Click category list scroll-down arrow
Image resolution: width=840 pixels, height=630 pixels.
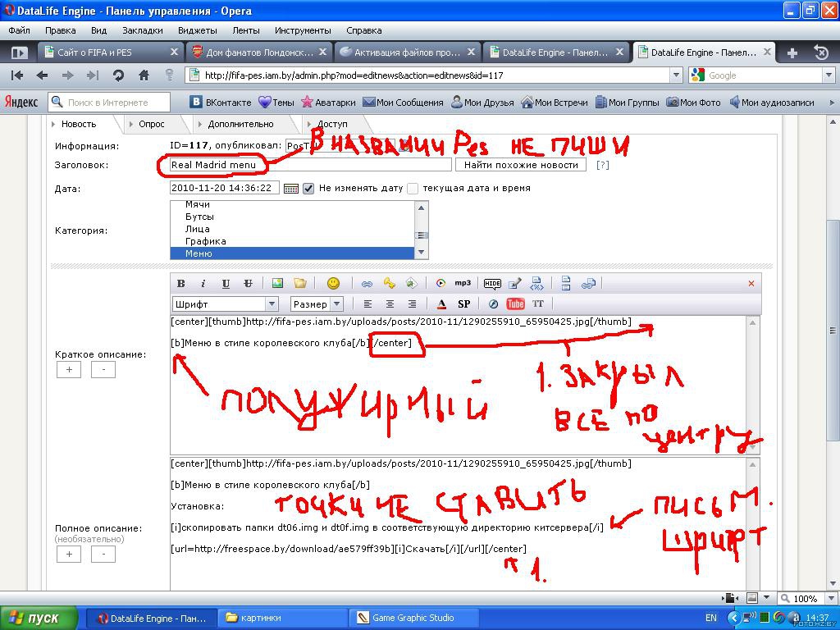(421, 253)
